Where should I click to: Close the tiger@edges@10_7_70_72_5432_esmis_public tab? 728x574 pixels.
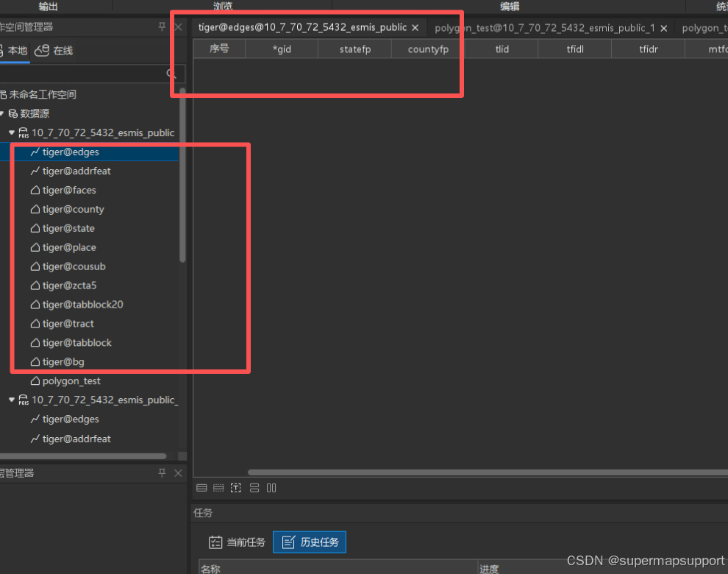[415, 28]
